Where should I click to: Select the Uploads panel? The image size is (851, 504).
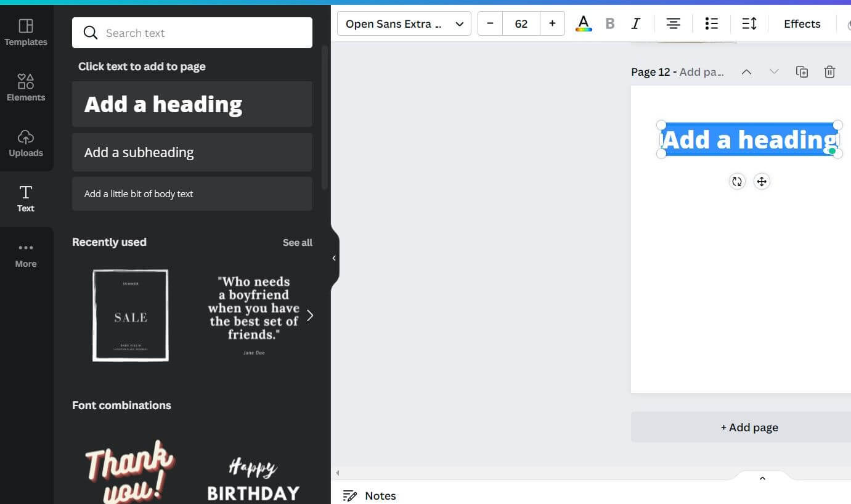click(25, 144)
